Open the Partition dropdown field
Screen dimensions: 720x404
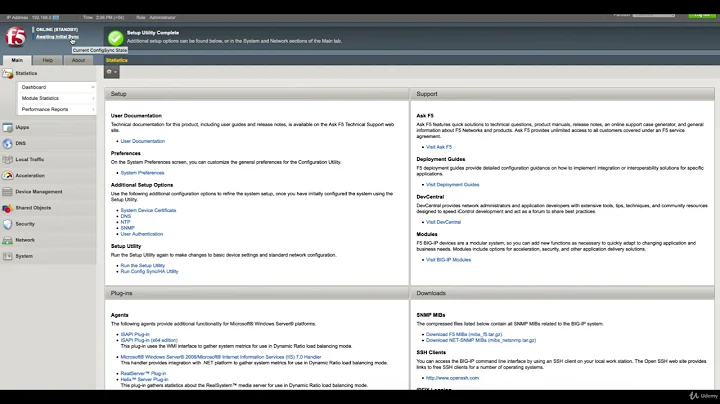[x=653, y=15]
